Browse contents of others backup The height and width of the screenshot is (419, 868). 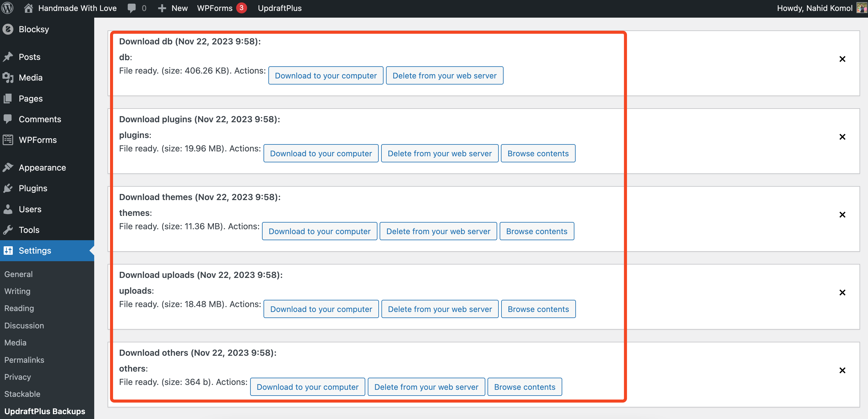pyautogui.click(x=524, y=387)
